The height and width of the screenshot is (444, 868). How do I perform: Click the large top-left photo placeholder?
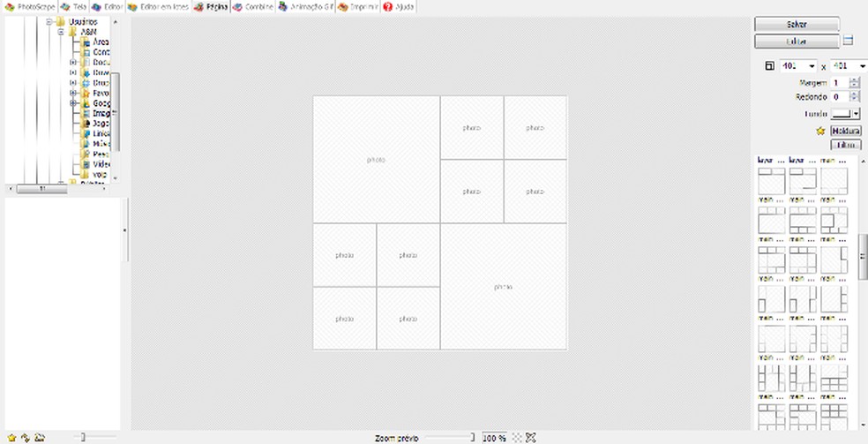tap(377, 160)
